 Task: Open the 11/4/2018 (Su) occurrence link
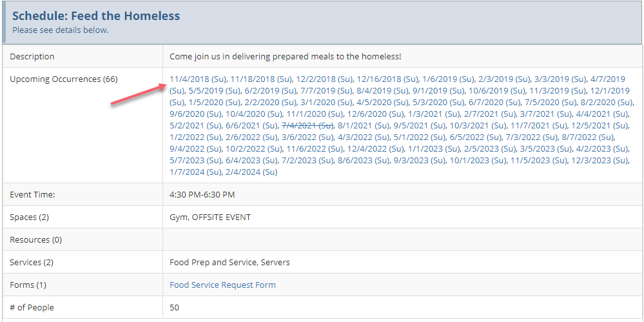pyautogui.click(x=198, y=79)
